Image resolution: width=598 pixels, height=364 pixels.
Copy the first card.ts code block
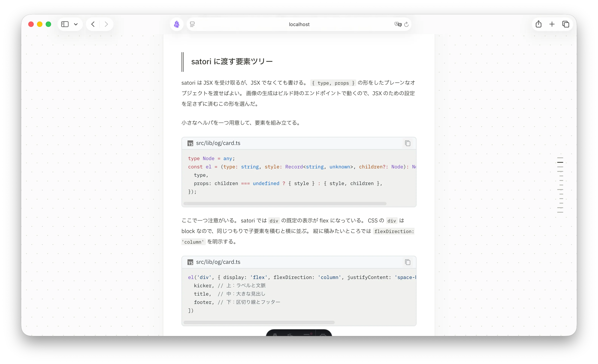[x=407, y=143]
